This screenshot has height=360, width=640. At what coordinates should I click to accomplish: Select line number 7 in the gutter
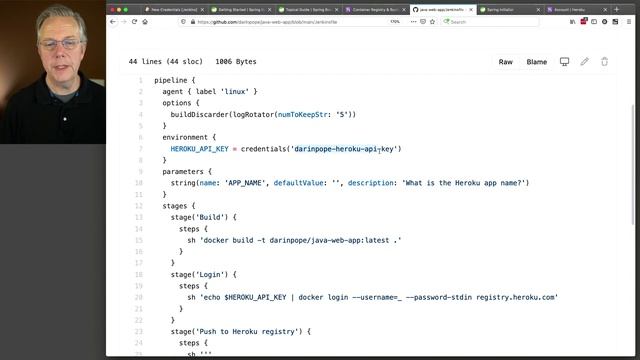140,149
